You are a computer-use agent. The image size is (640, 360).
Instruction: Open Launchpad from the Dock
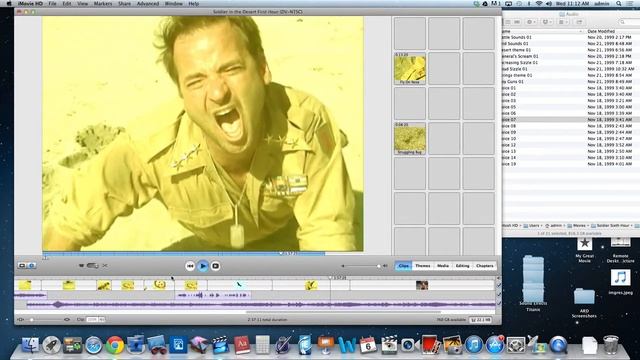click(51, 345)
